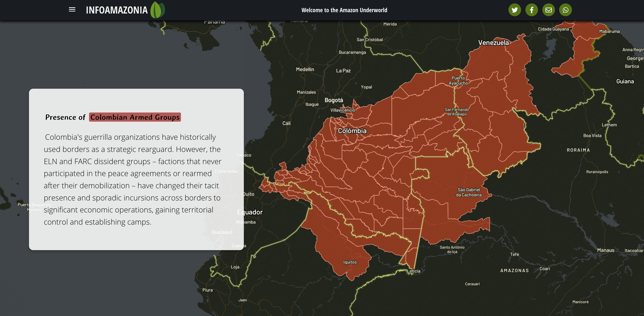The image size is (644, 316).
Task: Click the 'Manizales' city label
Action: click(306, 92)
